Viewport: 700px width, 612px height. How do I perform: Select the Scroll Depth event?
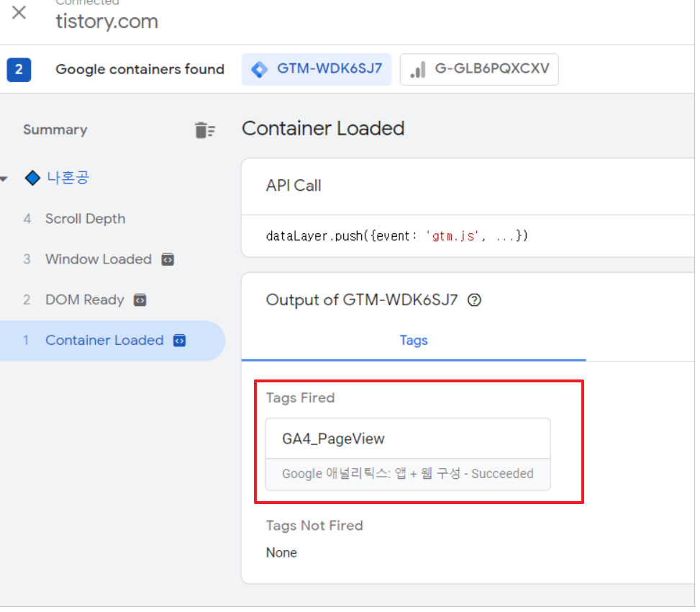[85, 219]
